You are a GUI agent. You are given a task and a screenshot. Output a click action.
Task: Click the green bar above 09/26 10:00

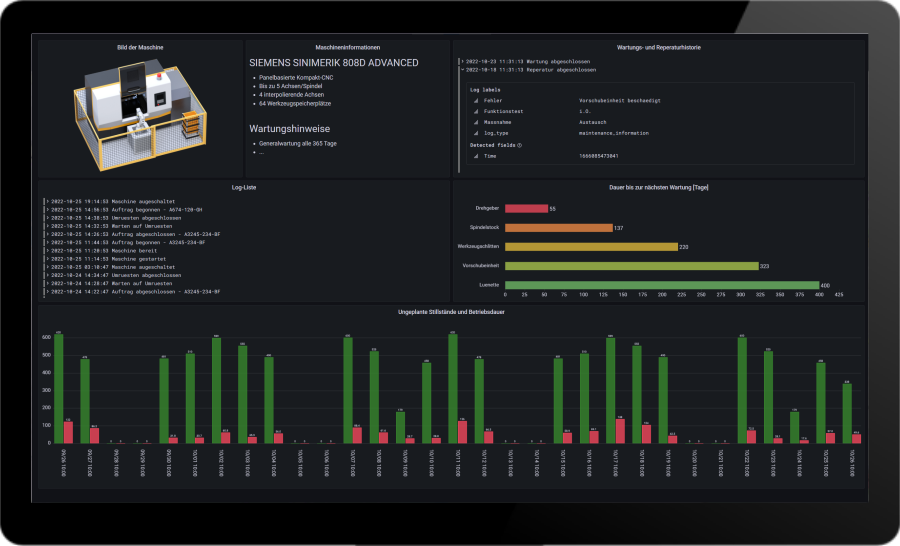click(59, 389)
